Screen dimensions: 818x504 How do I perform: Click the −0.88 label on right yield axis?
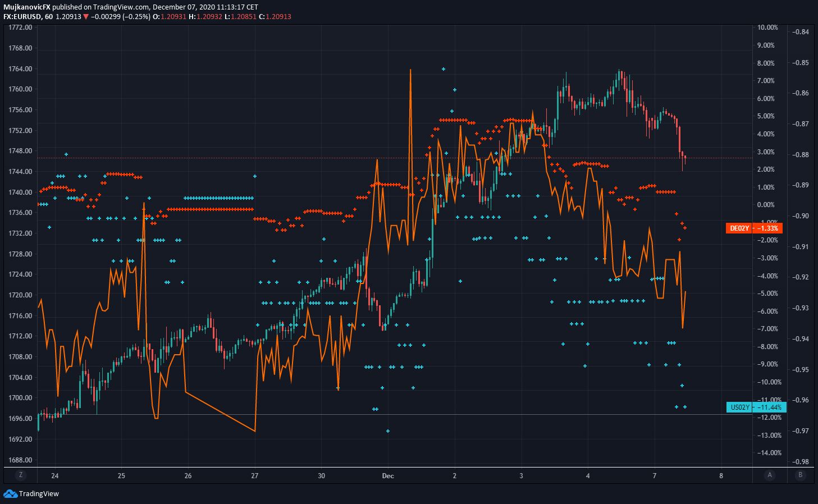click(801, 155)
